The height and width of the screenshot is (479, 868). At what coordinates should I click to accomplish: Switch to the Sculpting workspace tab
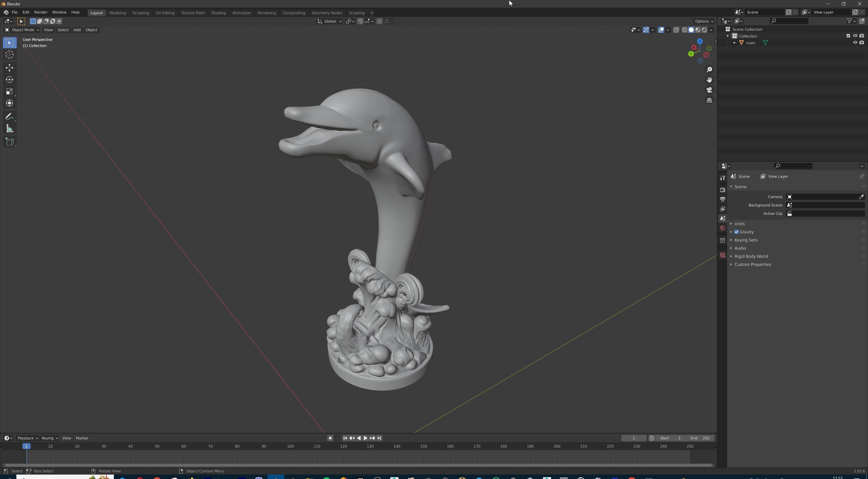coord(141,13)
